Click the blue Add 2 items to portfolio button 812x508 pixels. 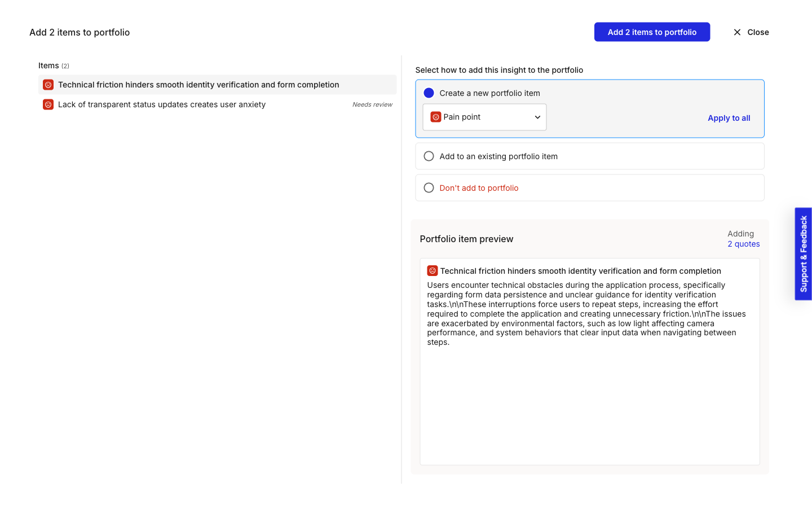point(652,32)
